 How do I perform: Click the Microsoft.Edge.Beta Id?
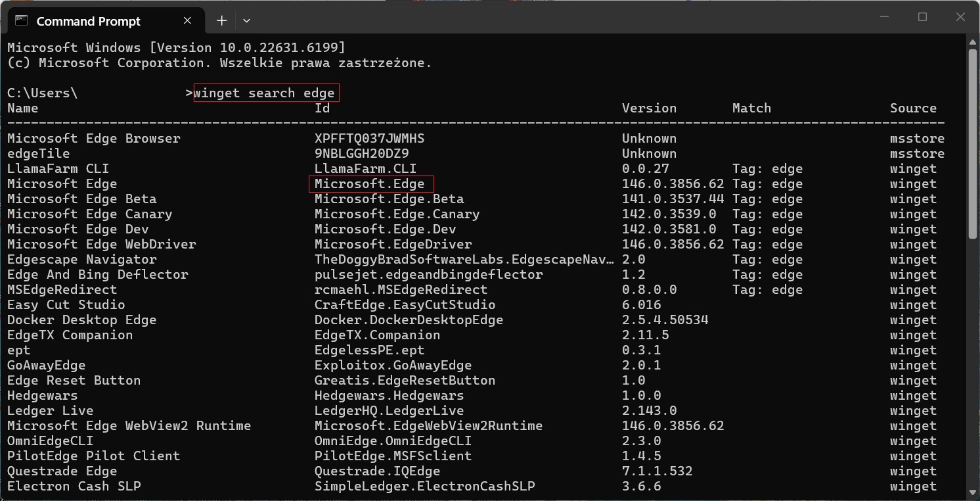[x=389, y=199]
